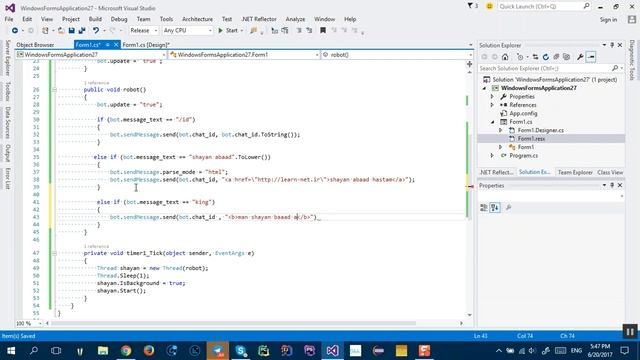This screenshot has height=360, width=640.
Task: Switch to the Form1.cs [Design] tab
Action: click(x=146, y=45)
